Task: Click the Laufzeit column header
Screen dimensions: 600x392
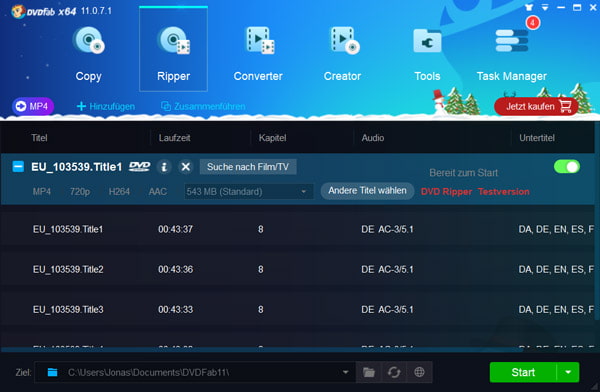Action: (x=174, y=138)
